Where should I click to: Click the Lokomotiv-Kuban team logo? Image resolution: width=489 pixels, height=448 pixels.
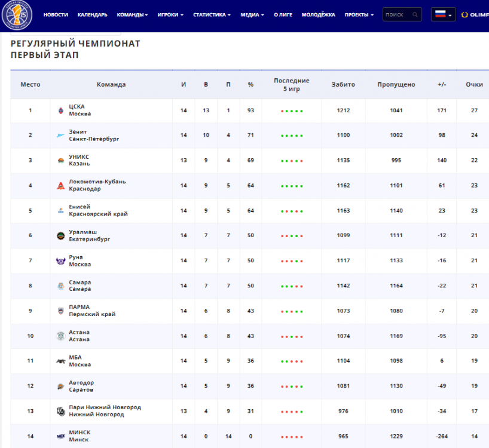(x=60, y=186)
